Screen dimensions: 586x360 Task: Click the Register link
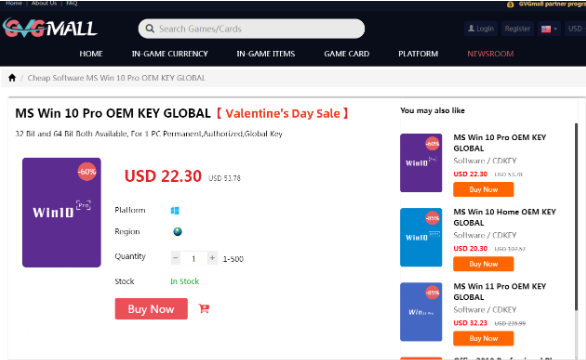point(517,29)
